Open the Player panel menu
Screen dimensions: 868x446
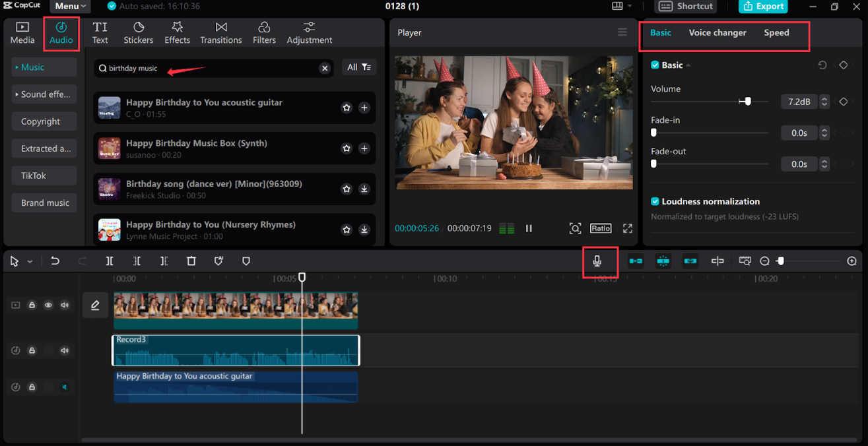point(622,32)
